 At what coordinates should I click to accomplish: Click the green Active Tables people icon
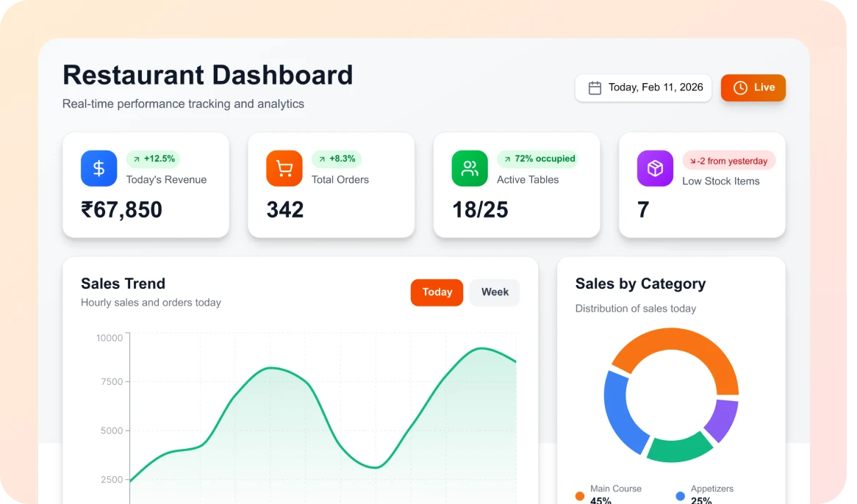tap(470, 168)
